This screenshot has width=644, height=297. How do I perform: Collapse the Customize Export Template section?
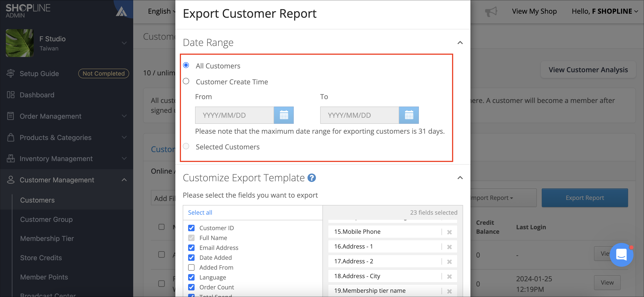tap(460, 178)
